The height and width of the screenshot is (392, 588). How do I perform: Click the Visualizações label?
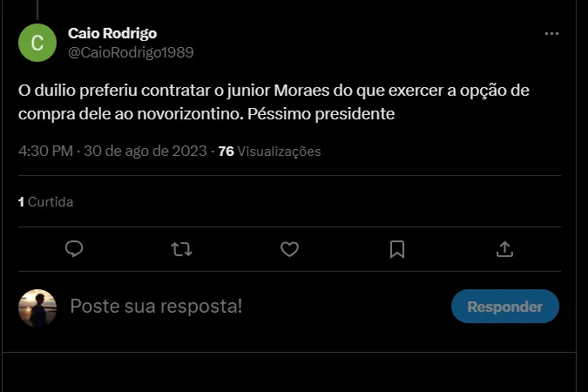280,152
